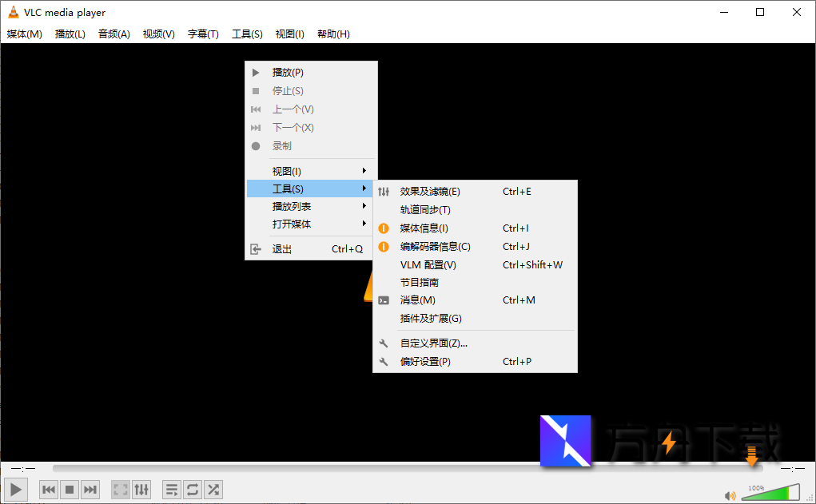Toggle loop playback mode
Image resolution: width=816 pixels, height=504 pixels.
tap(192, 489)
